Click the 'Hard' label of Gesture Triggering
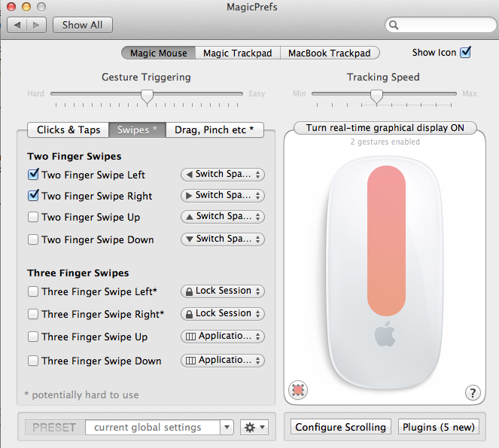 [35, 93]
